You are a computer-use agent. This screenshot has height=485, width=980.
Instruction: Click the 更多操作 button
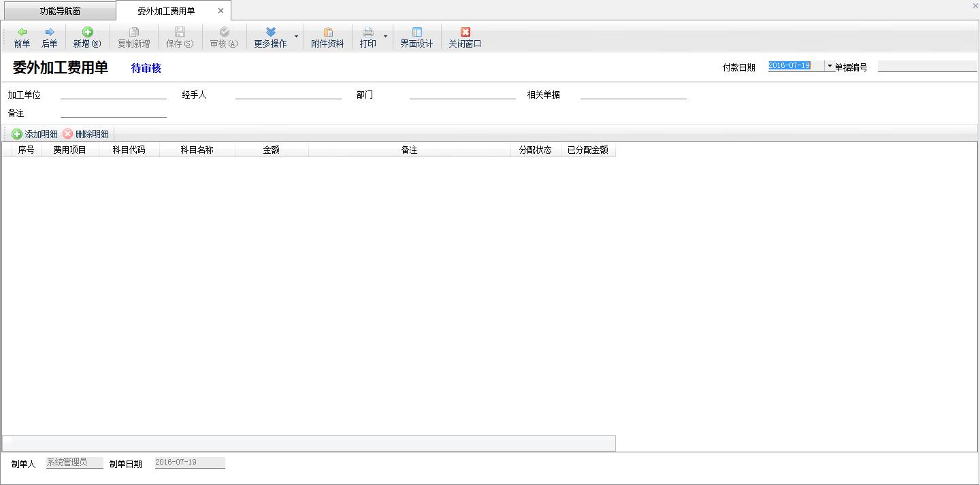[270, 37]
